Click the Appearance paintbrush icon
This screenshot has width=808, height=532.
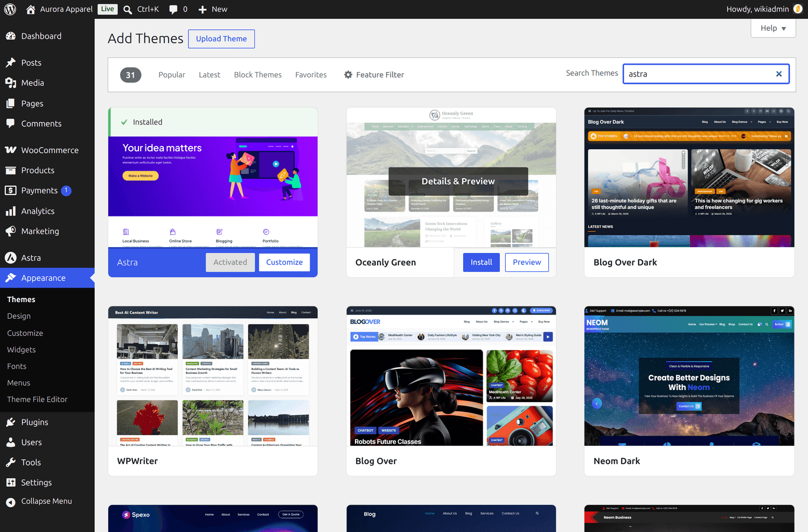(x=11, y=278)
